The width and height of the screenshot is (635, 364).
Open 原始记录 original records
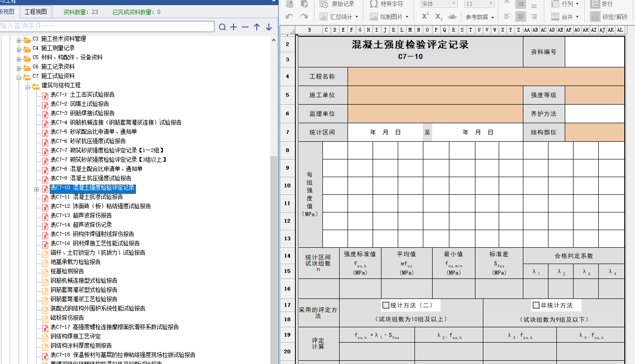[337, 4]
